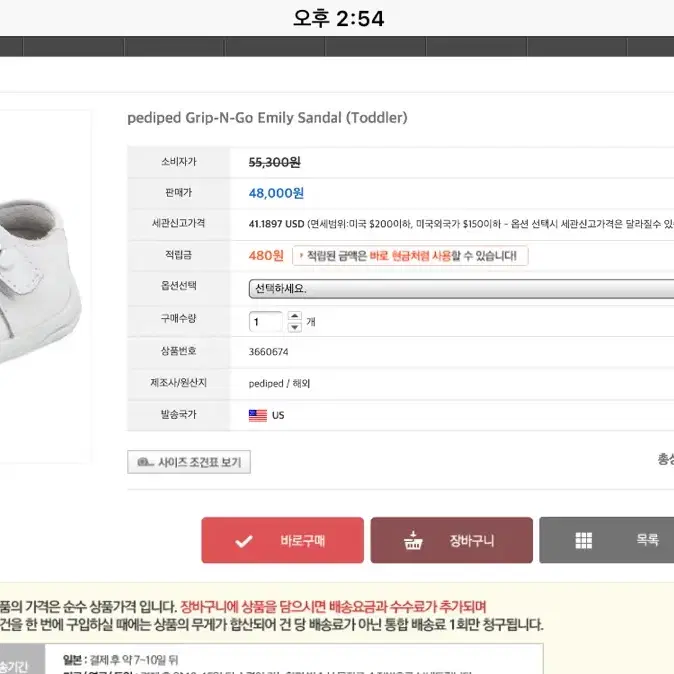Viewport: 674px width, 674px height.
Task: Click the US flag icon
Action: pos(258,415)
